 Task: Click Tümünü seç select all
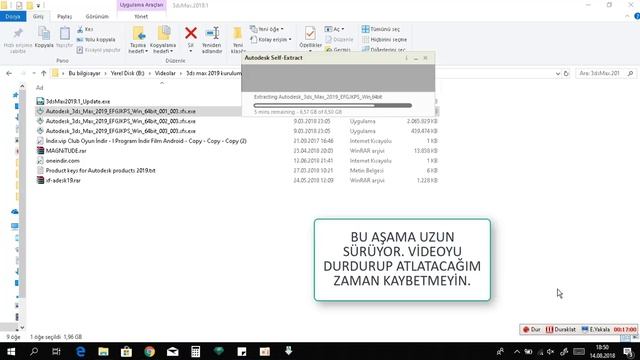pyautogui.click(x=381, y=29)
